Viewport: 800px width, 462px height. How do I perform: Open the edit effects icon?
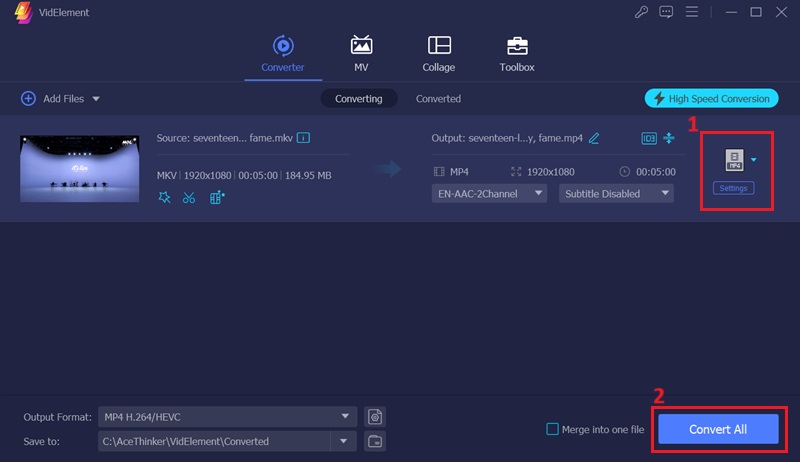click(217, 197)
